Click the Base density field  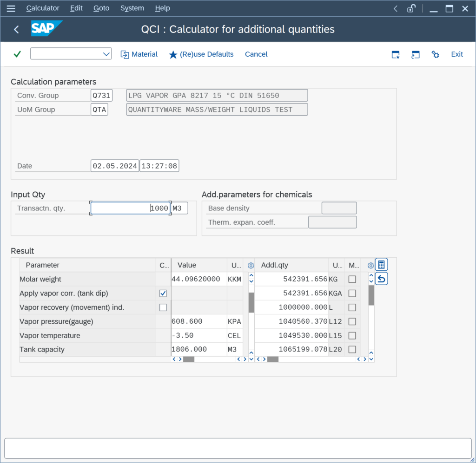[339, 209]
